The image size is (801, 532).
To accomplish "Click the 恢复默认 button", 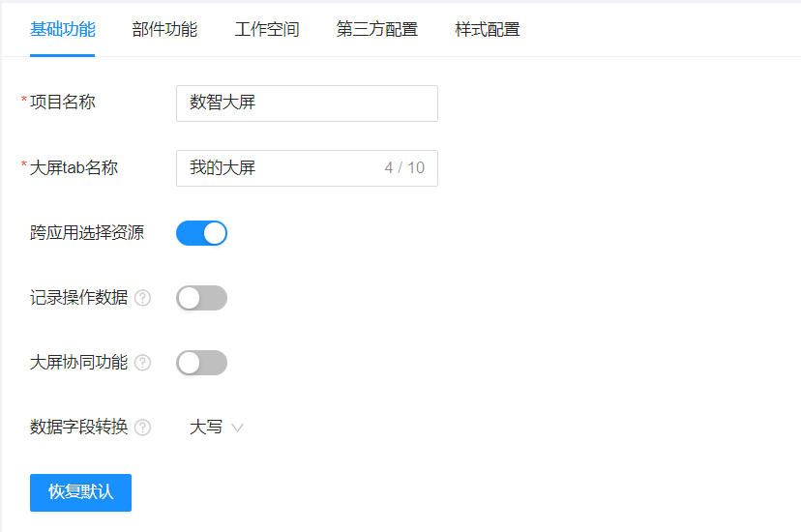I will click(80, 492).
